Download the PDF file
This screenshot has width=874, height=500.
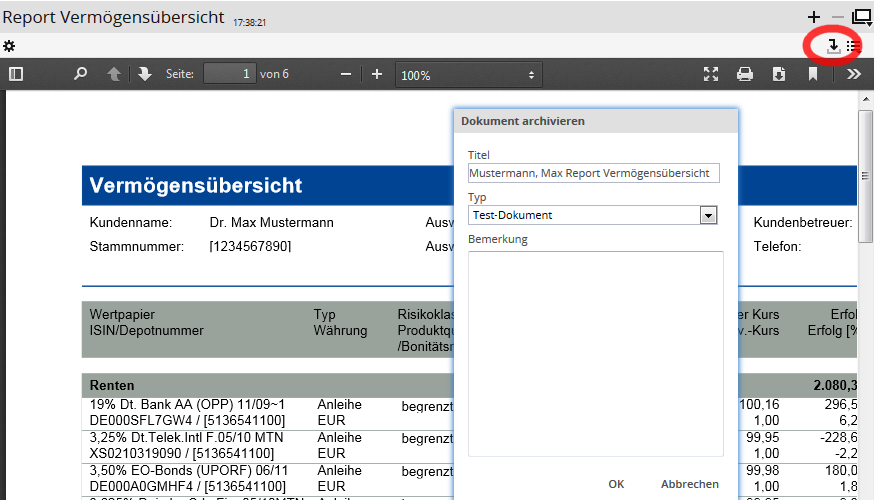pos(779,74)
